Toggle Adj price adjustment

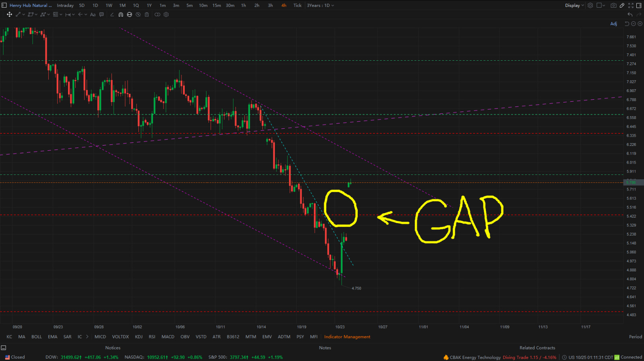613,24
